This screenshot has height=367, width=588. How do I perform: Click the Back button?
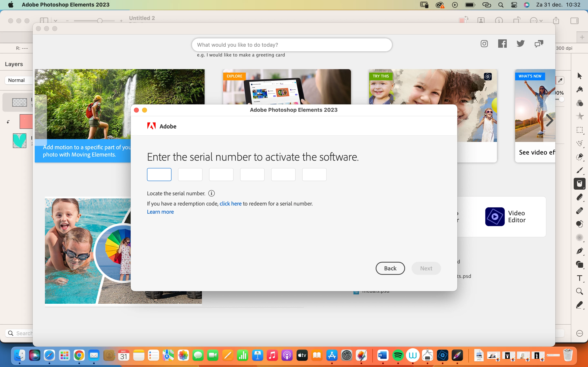[390, 268]
